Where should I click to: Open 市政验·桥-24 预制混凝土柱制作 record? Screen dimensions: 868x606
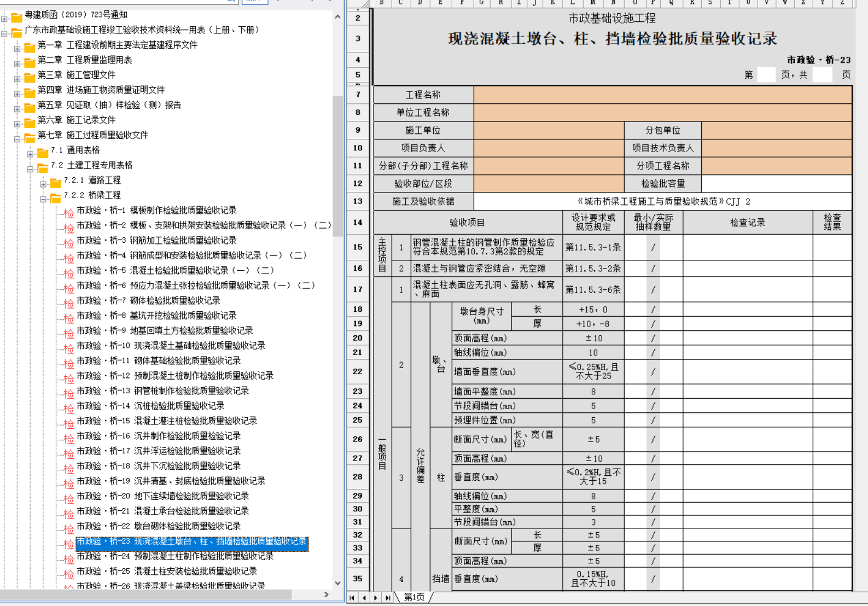pyautogui.click(x=174, y=556)
